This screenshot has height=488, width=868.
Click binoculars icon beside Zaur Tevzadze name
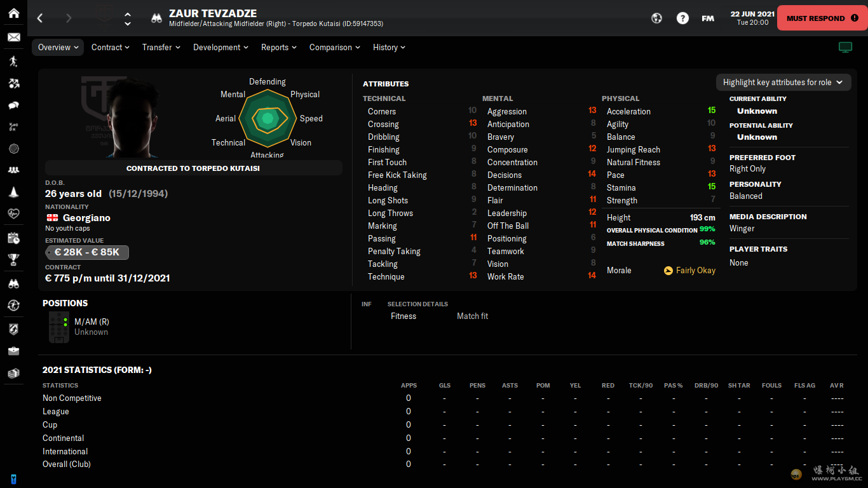pyautogui.click(x=156, y=18)
